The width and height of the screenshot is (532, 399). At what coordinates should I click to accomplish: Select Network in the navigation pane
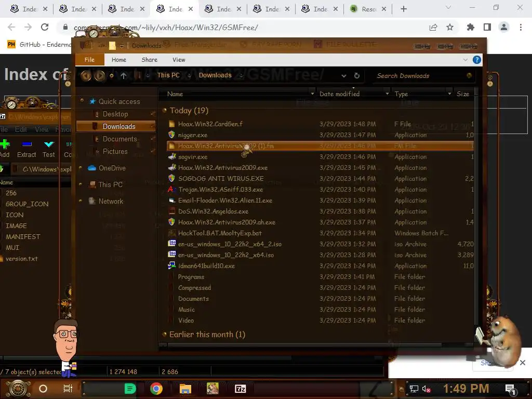coord(111,201)
